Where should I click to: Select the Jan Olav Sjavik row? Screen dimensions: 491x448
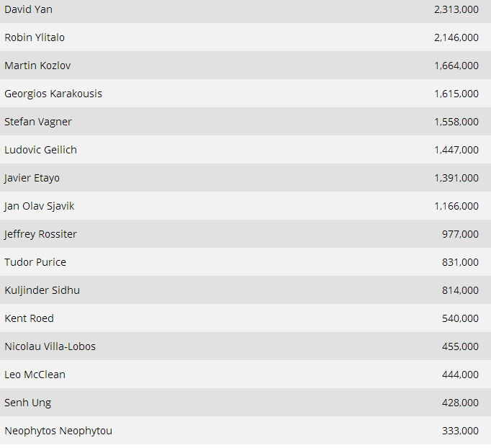(x=39, y=206)
